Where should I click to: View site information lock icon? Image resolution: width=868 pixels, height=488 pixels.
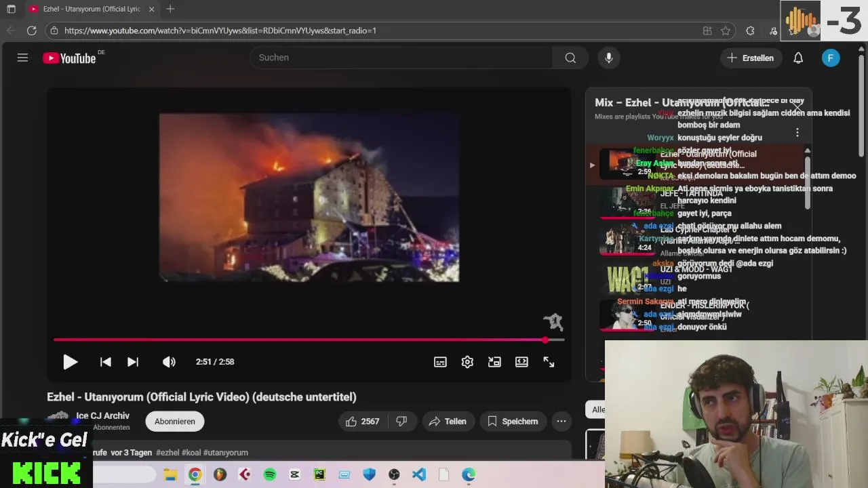[54, 30]
